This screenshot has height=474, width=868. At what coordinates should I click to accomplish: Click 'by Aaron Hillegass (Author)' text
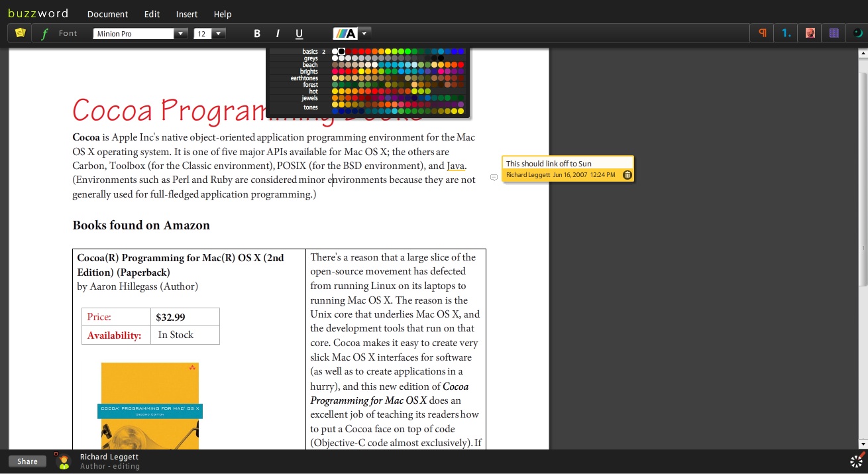click(137, 286)
